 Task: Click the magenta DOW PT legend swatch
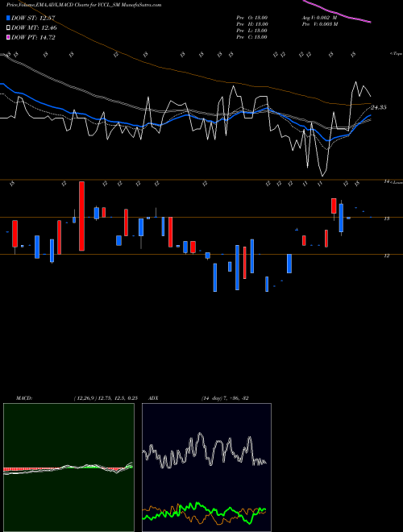[x=8, y=37]
